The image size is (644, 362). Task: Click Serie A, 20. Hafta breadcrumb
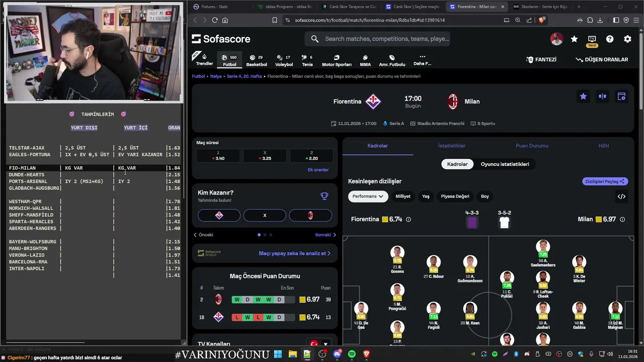[x=244, y=76]
